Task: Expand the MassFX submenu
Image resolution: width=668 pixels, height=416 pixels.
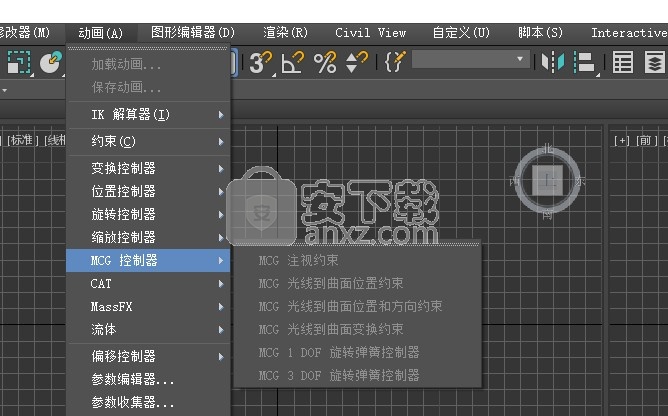Action: (x=148, y=306)
